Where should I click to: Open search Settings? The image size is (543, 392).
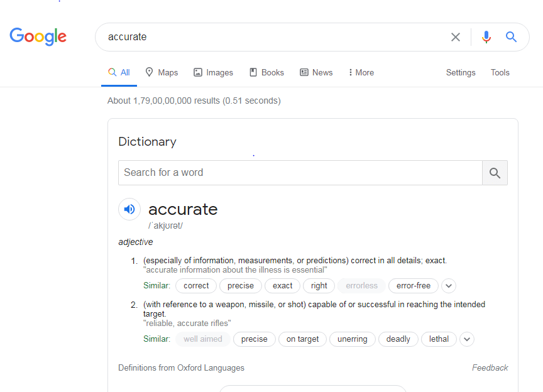point(461,72)
